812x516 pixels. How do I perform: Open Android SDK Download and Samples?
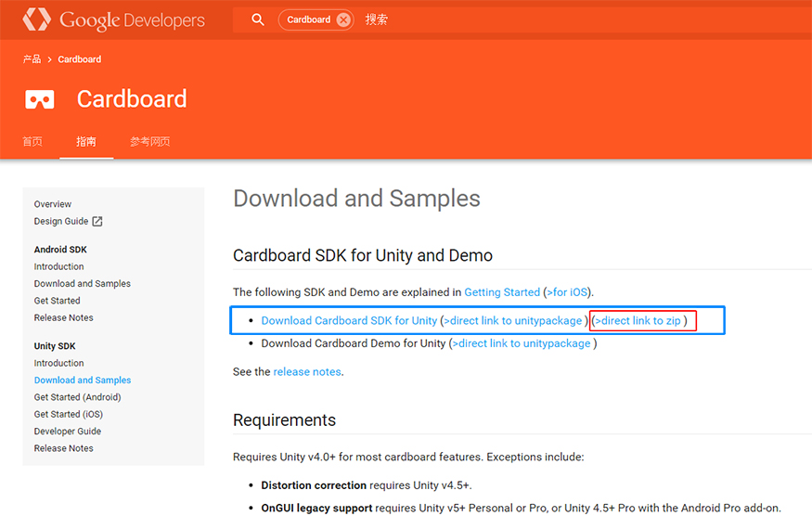coord(83,283)
